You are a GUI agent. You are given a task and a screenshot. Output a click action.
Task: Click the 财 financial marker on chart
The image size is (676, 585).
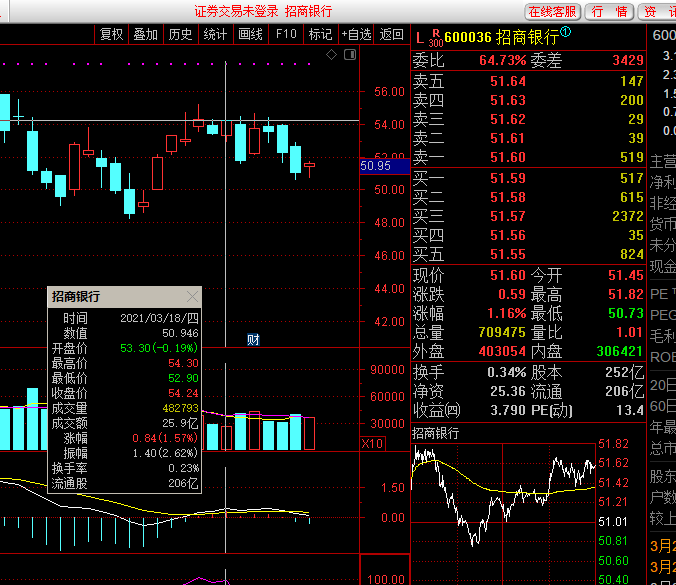coord(254,340)
